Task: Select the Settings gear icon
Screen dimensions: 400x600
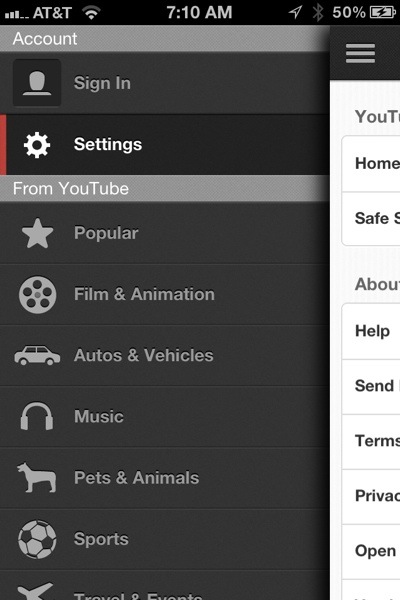Action: [37, 145]
